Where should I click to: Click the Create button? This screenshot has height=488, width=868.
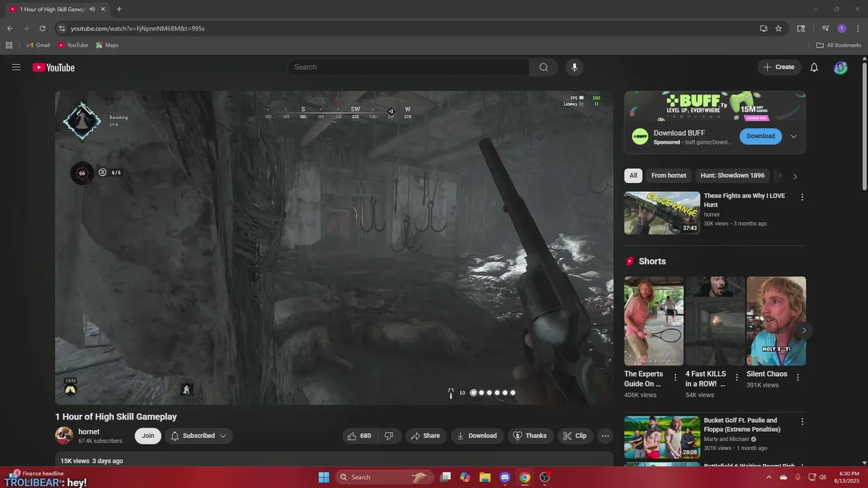(778, 67)
